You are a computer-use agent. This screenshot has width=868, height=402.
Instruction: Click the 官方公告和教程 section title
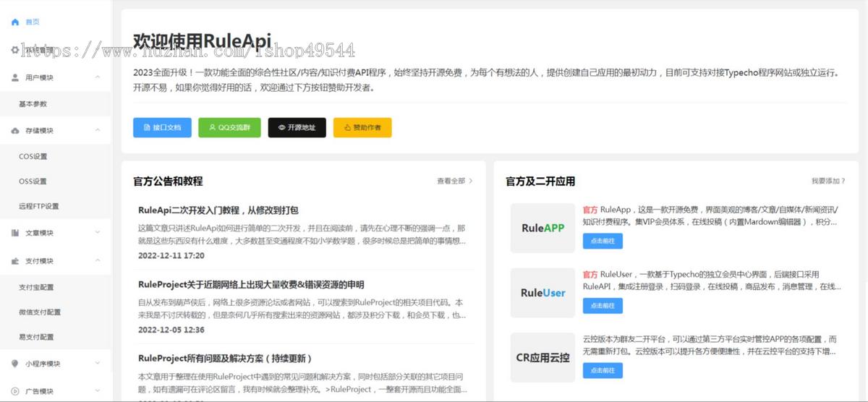click(x=168, y=181)
